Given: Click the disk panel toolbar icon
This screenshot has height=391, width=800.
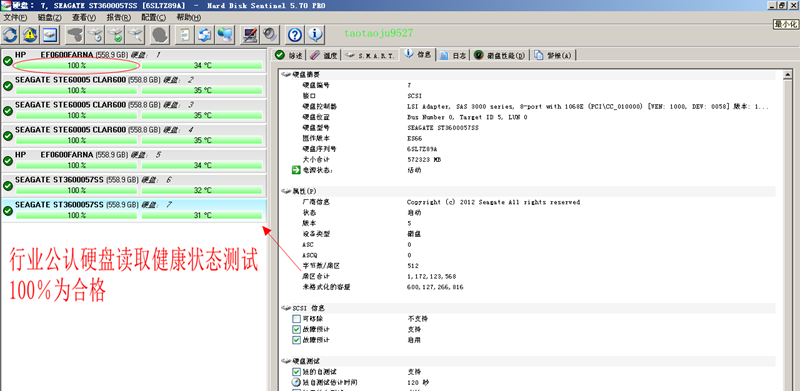Looking at the screenshot, I should coord(50,35).
